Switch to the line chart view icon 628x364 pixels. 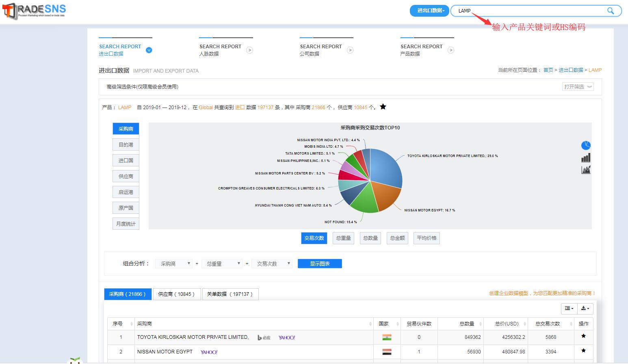pyautogui.click(x=586, y=170)
